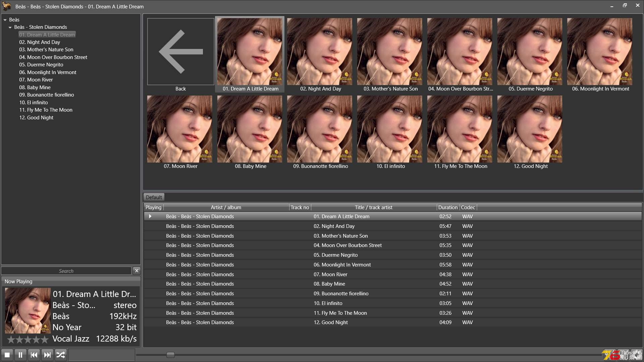Screen dimensions: 644x362
Task: Select playlist row 04. Moon Over Bourbon Street
Action: [x=393, y=245]
